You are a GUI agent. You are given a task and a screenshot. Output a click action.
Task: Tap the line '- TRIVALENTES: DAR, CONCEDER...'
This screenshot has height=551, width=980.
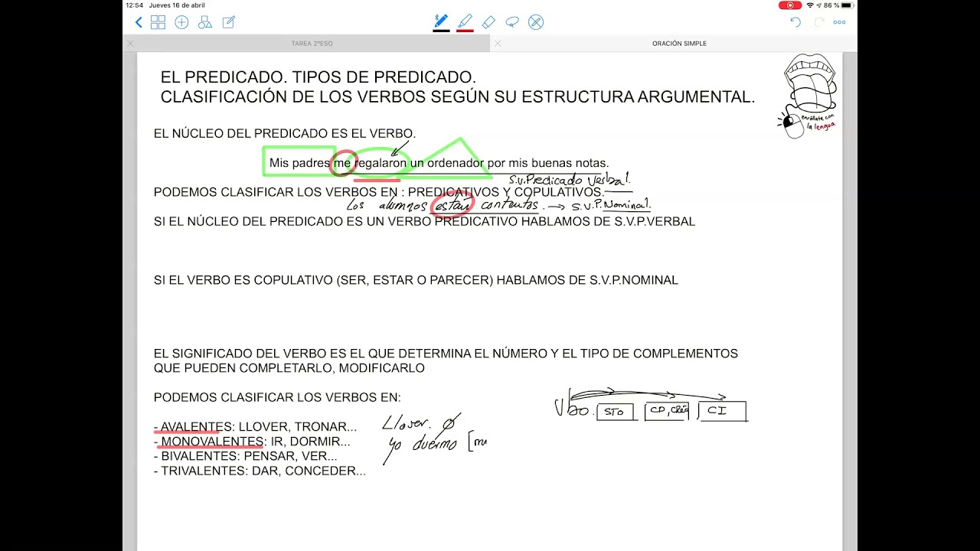(x=260, y=471)
